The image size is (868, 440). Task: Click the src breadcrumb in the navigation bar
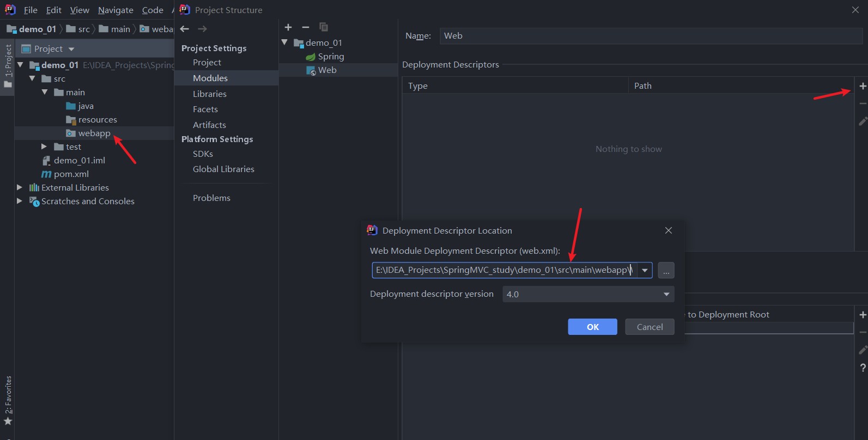pos(78,29)
